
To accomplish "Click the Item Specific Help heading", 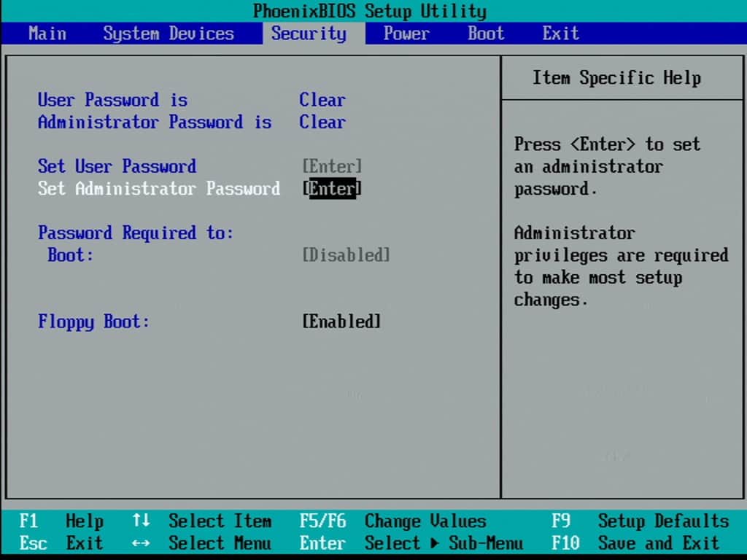I will pyautogui.click(x=617, y=77).
